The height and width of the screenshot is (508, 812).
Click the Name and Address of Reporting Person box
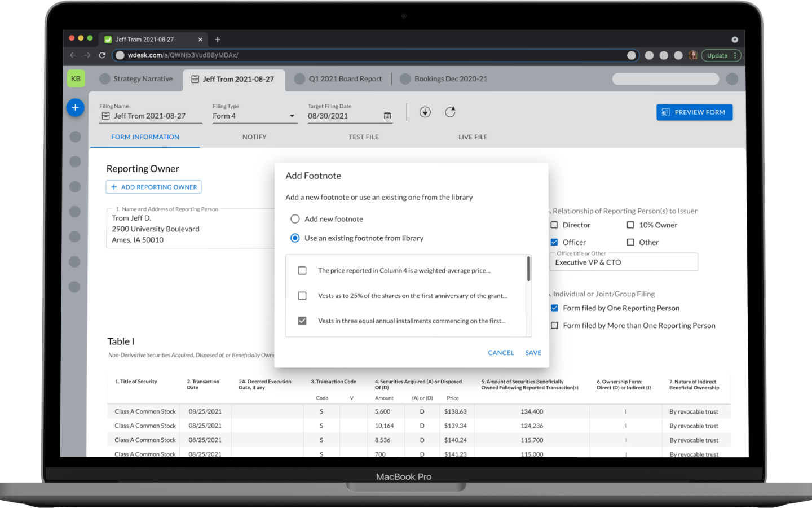pos(191,229)
